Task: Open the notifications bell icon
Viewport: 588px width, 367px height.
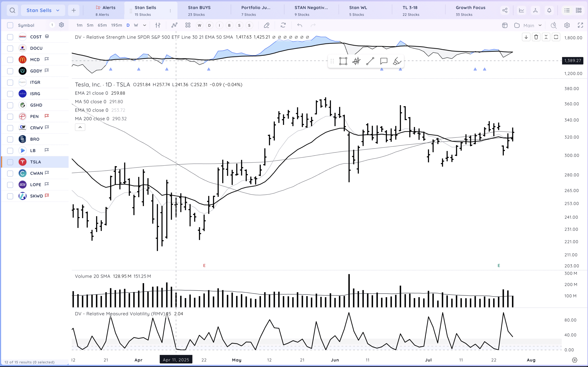Action: coord(549,10)
